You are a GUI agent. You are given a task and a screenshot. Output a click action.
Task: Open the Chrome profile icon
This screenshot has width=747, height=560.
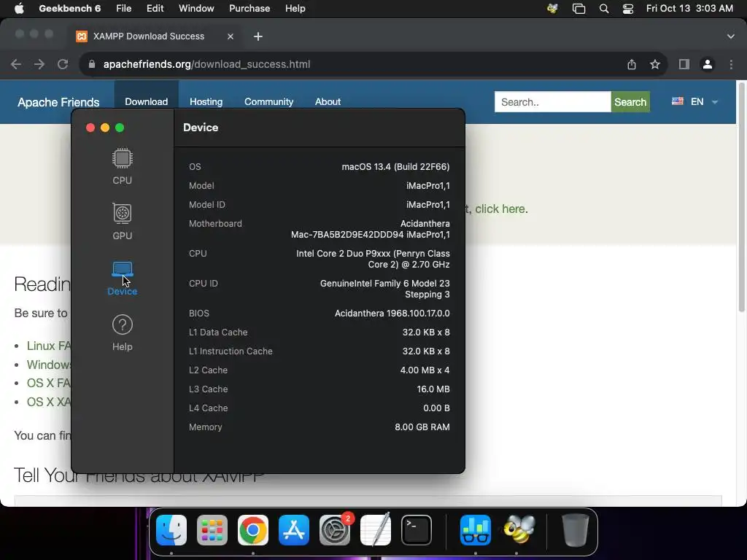tap(708, 64)
